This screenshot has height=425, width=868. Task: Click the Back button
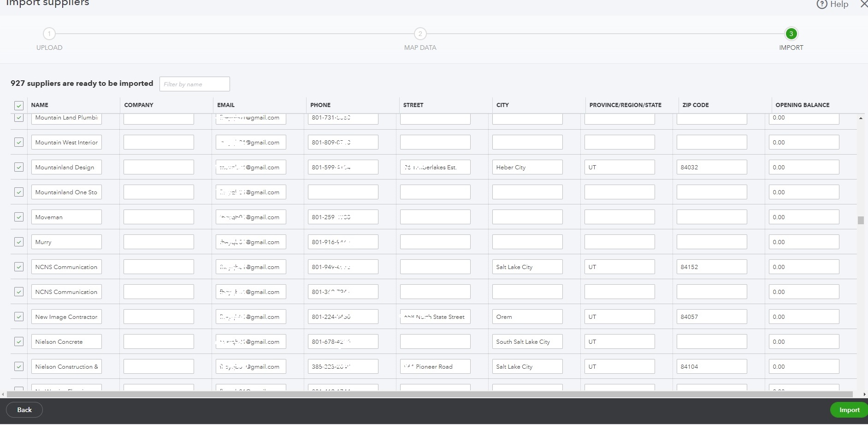point(24,410)
